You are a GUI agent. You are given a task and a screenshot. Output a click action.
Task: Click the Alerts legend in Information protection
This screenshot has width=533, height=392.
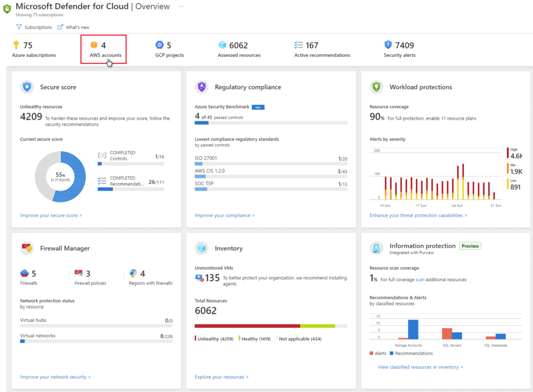click(378, 353)
